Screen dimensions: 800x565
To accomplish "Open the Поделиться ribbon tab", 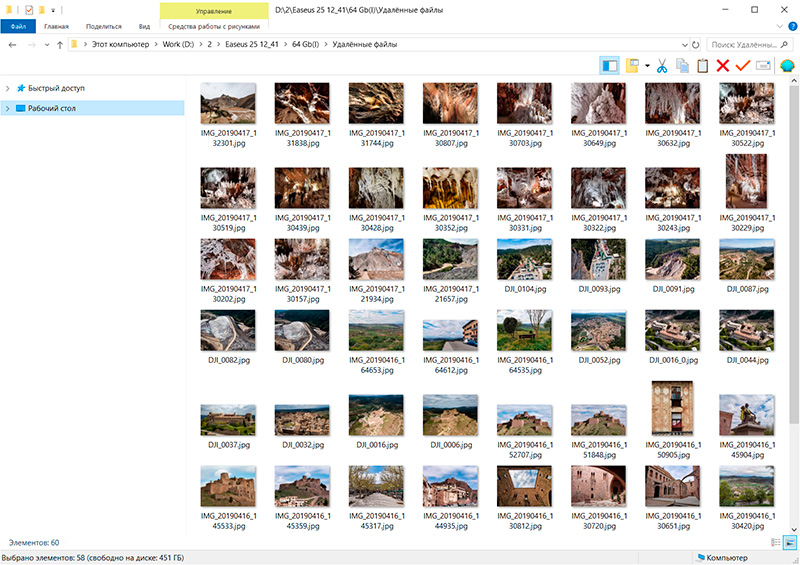I will point(104,27).
